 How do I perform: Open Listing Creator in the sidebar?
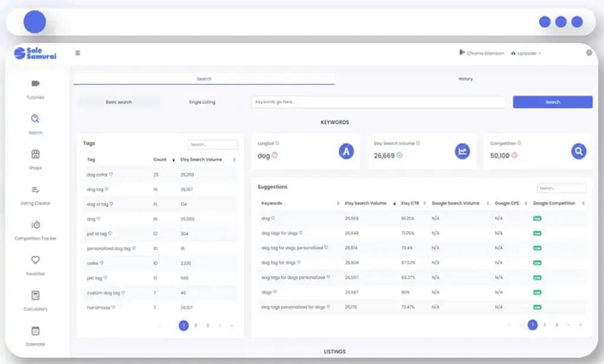[x=35, y=190]
